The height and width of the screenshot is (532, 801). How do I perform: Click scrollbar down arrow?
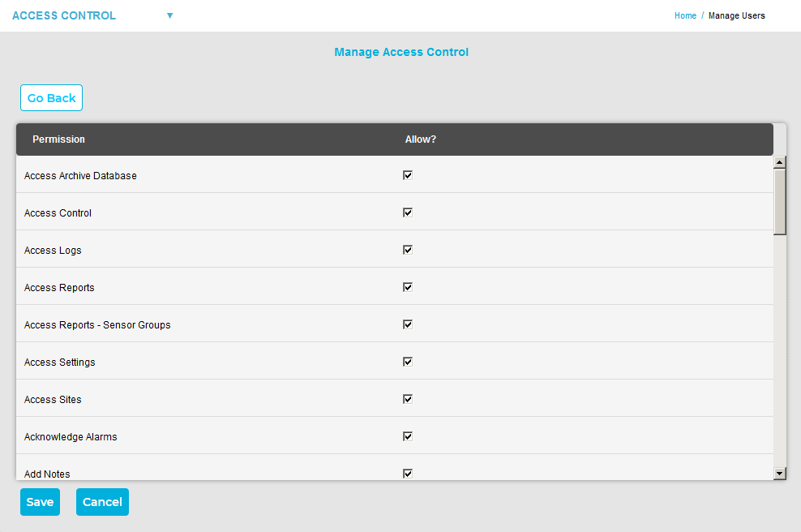(780, 473)
